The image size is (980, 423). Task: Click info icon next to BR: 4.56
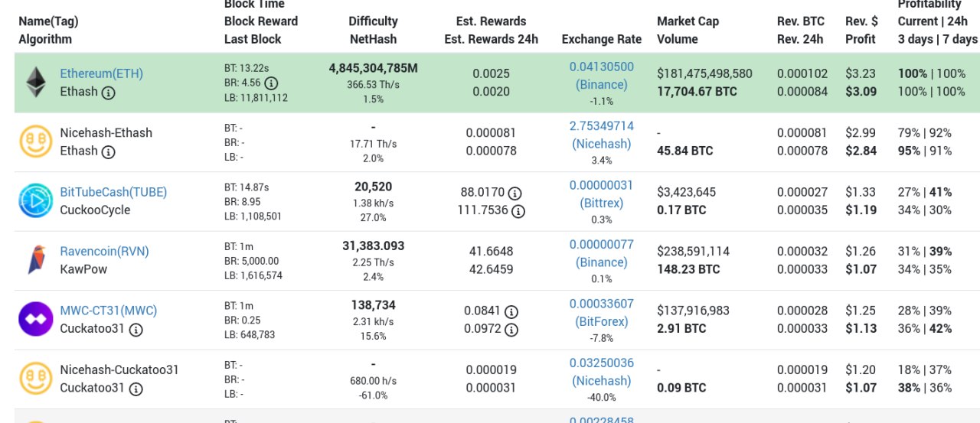click(271, 83)
